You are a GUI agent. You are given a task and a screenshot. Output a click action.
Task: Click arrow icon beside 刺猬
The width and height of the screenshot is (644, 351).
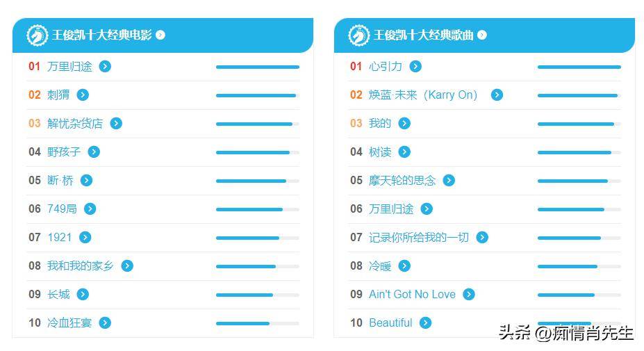[x=83, y=95]
